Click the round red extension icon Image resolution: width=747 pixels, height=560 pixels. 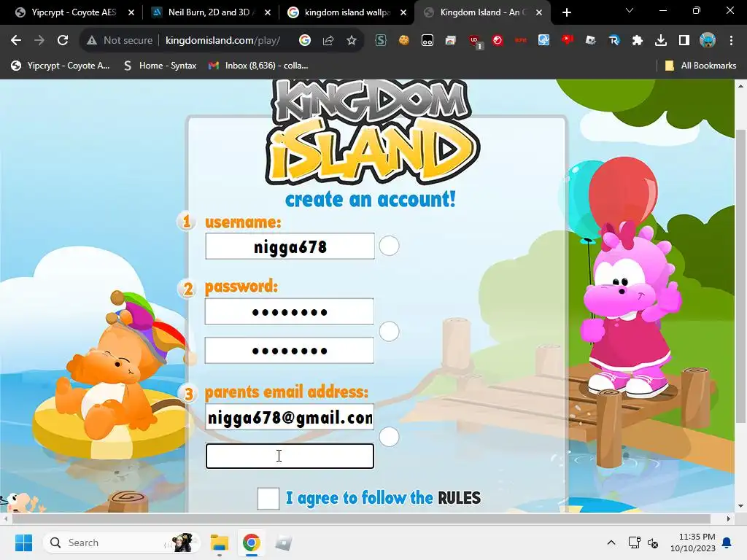tap(498, 41)
